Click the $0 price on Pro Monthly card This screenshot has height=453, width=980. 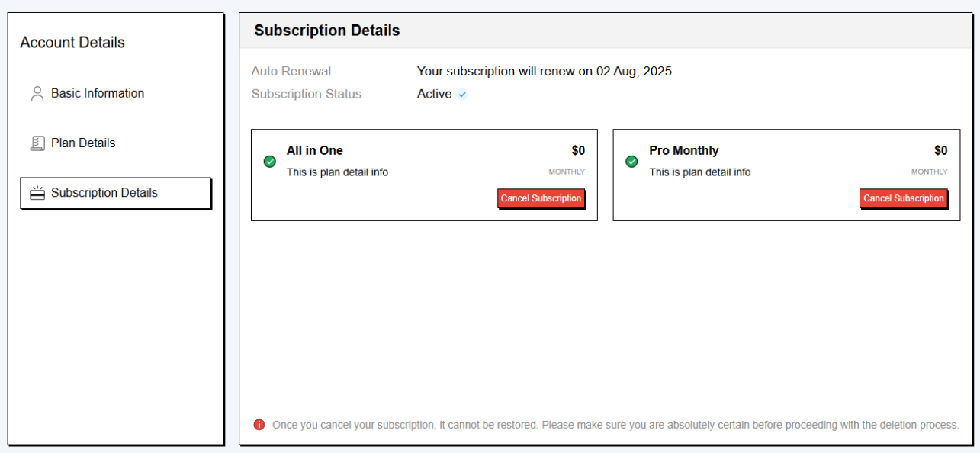pyautogui.click(x=941, y=151)
